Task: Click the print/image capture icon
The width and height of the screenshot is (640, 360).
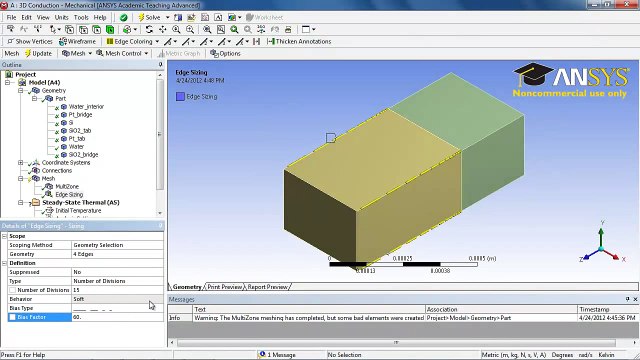Action: (x=288, y=29)
